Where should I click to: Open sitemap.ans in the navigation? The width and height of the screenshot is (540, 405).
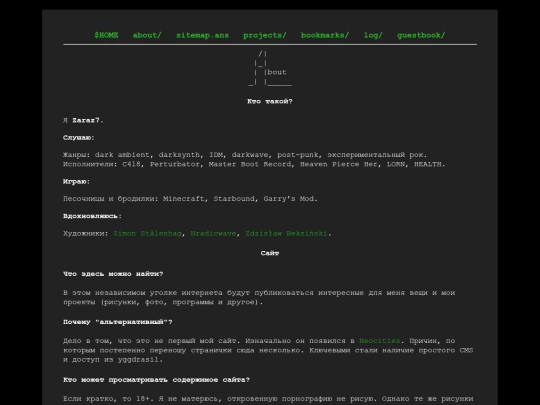click(x=202, y=35)
